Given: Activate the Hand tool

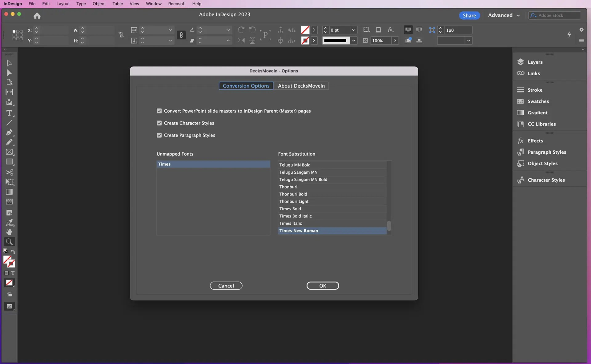Looking at the screenshot, I should (9, 232).
